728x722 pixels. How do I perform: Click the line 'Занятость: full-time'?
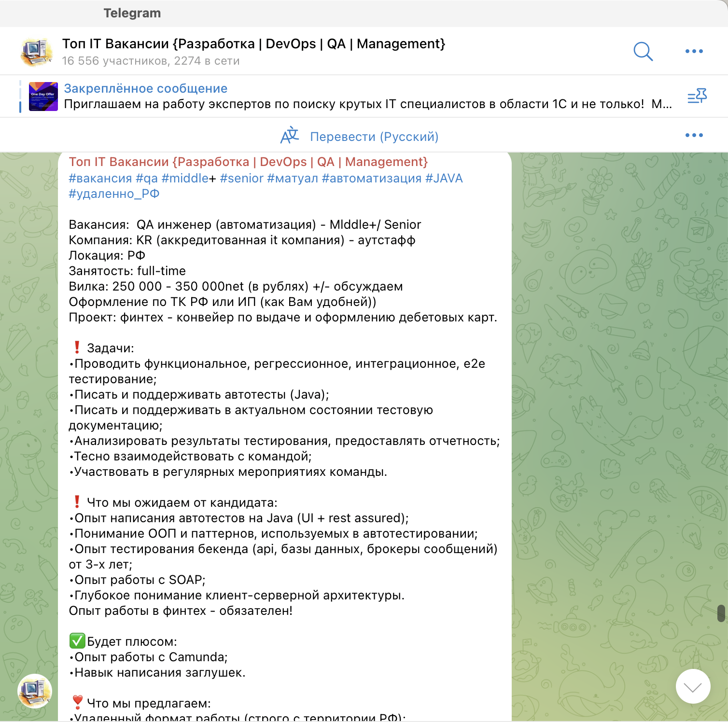(x=127, y=271)
